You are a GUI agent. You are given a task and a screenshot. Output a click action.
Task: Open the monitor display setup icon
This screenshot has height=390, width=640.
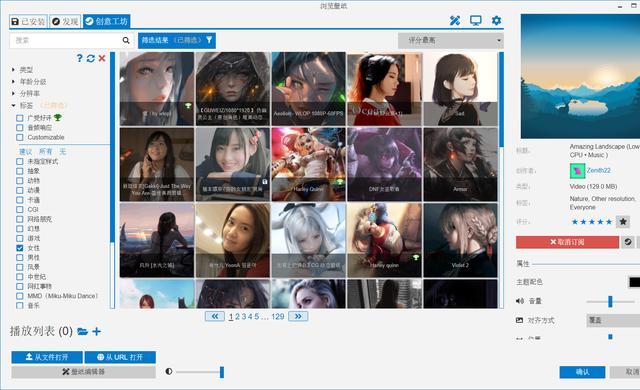tap(476, 20)
